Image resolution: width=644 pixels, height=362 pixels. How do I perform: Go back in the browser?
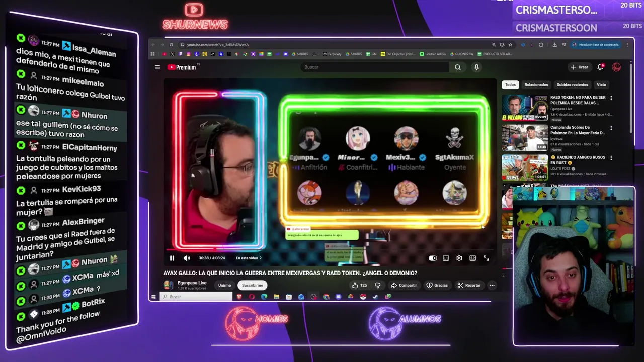154,45
